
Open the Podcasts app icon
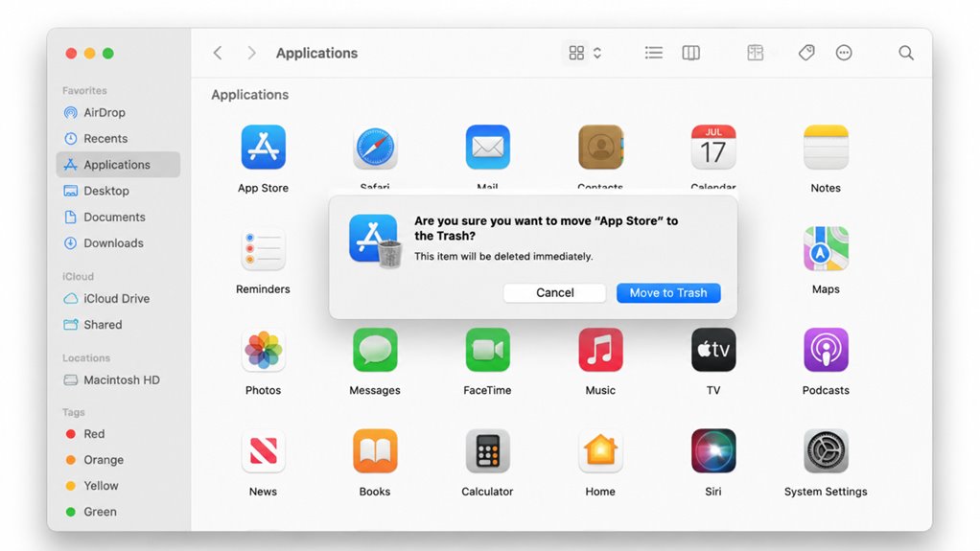tap(826, 350)
